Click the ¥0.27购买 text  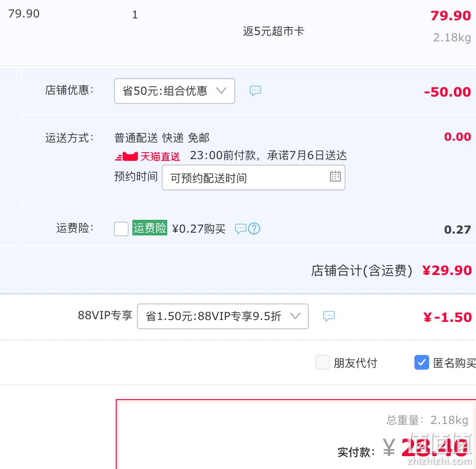pyautogui.click(x=199, y=229)
